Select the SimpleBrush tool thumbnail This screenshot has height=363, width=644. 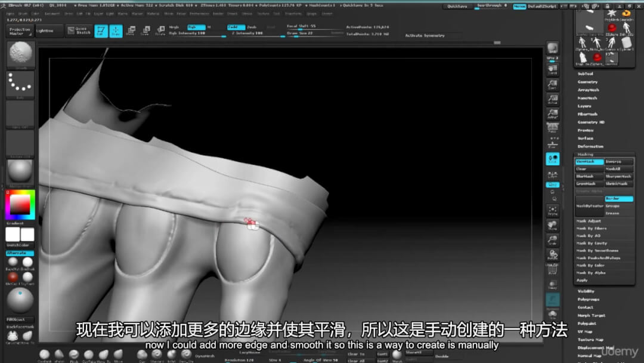point(626,15)
